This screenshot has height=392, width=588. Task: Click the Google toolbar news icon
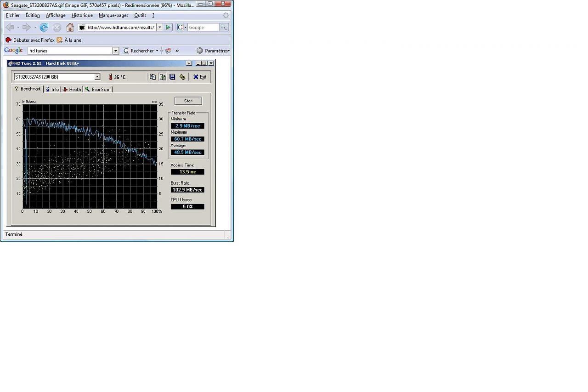[168, 51]
